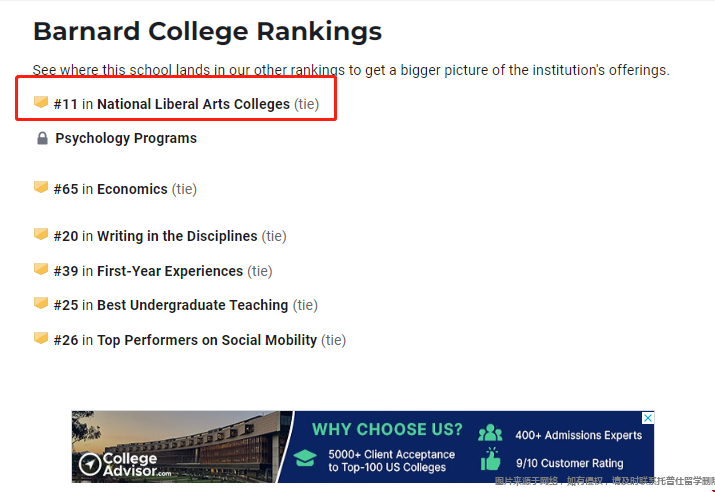Click the 'See where this school lands' description
Screen dimensions: 715x492
351,70
